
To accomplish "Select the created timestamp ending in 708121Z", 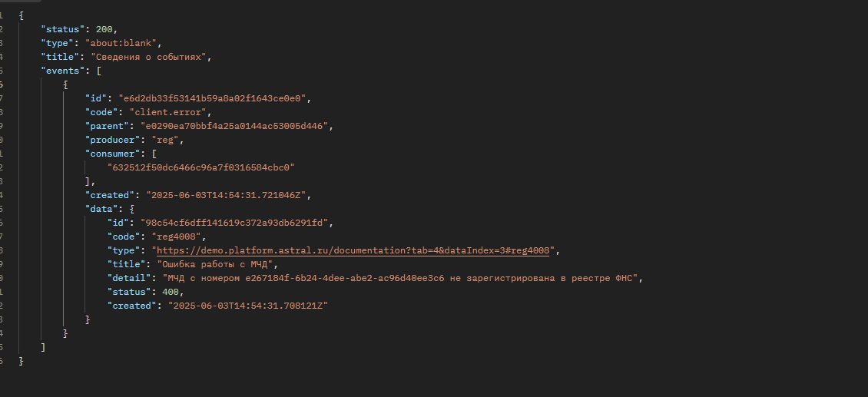I will pos(243,306).
